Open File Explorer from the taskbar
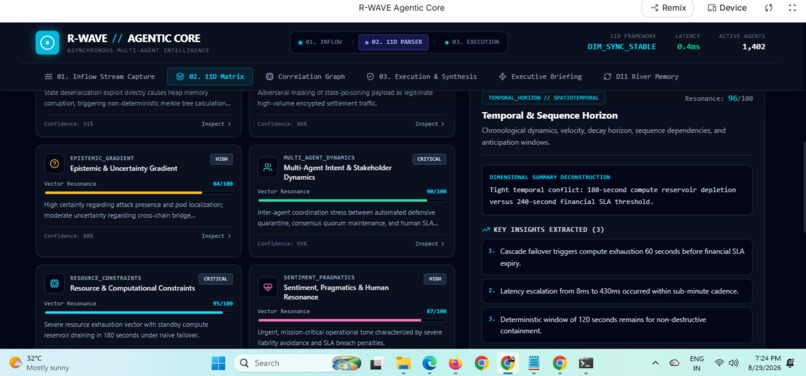This screenshot has width=806, height=376. coord(404,364)
